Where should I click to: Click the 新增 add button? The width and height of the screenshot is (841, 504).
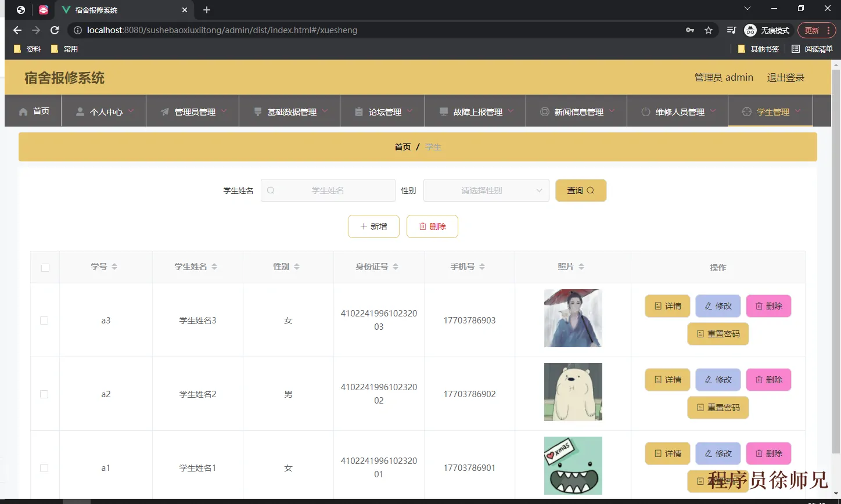[373, 226]
